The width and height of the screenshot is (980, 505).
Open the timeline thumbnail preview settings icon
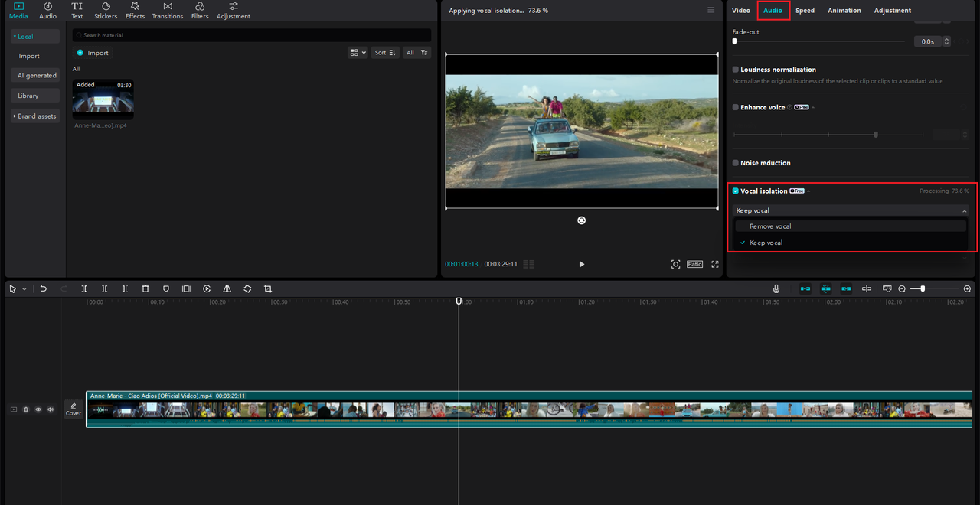887,288
